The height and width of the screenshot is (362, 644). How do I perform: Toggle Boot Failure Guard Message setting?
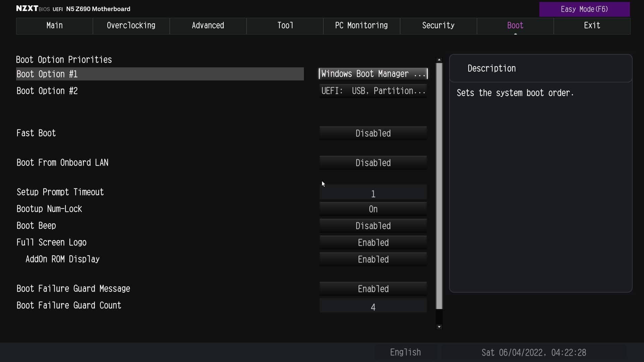pyautogui.click(x=373, y=289)
